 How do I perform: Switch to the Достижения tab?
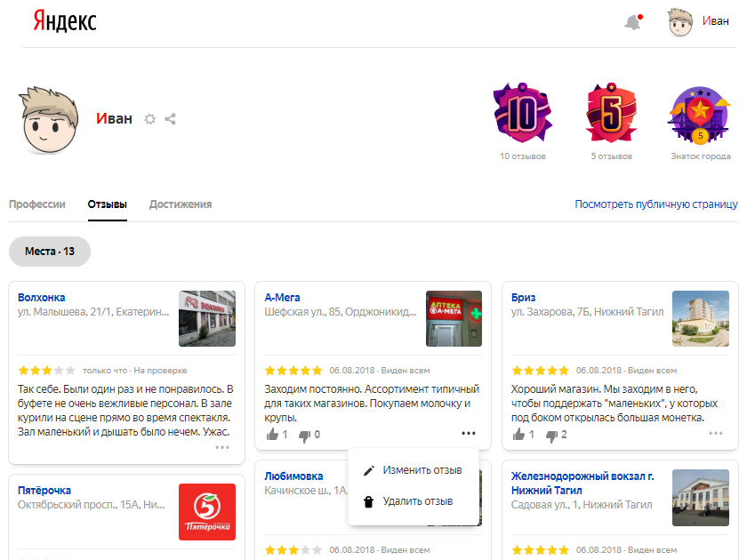click(x=181, y=204)
